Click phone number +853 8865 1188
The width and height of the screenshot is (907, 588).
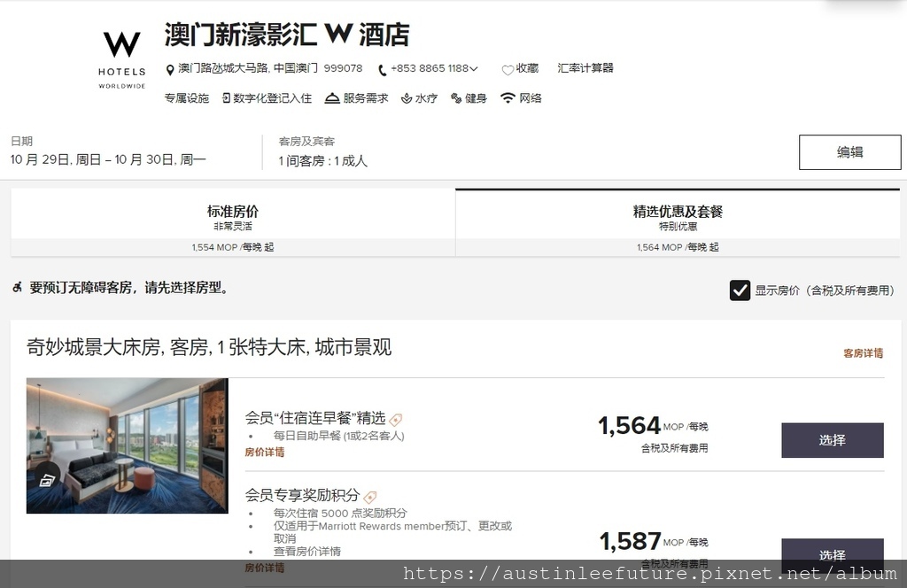coord(430,68)
